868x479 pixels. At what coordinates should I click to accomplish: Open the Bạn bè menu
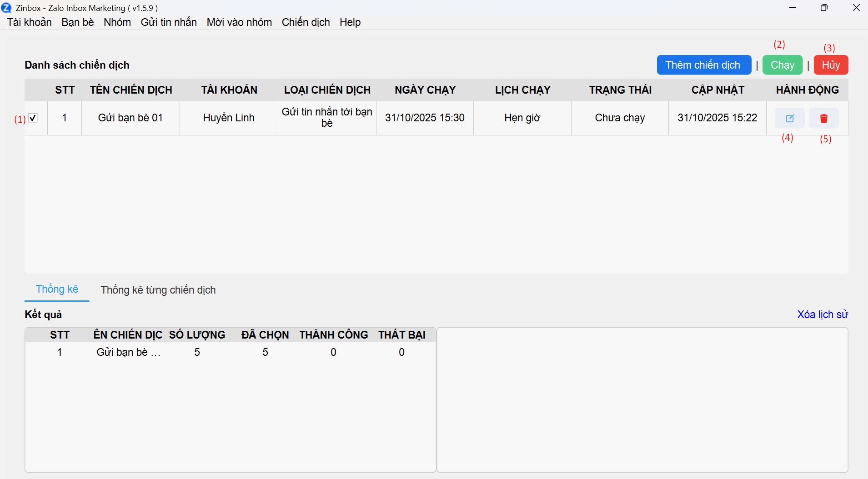pos(78,22)
